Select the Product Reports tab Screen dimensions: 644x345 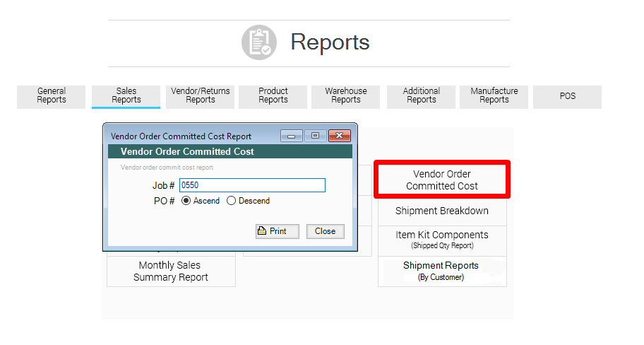tap(273, 96)
